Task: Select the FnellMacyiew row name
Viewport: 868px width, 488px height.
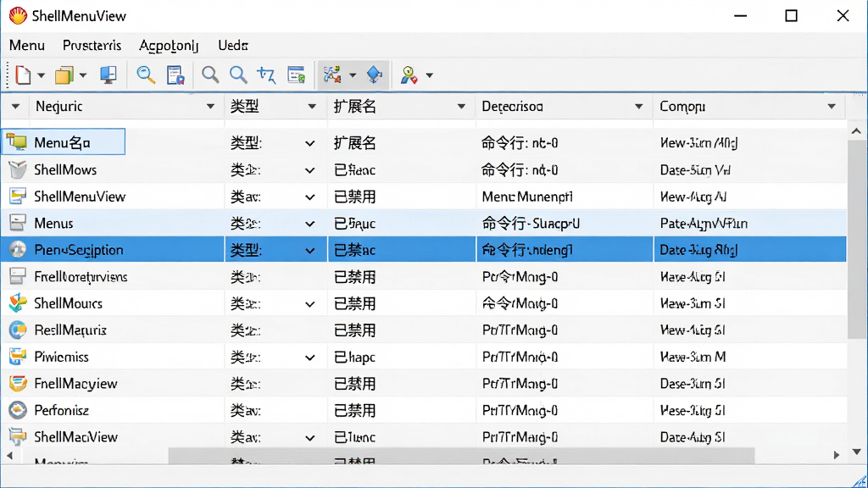Action: tap(75, 384)
